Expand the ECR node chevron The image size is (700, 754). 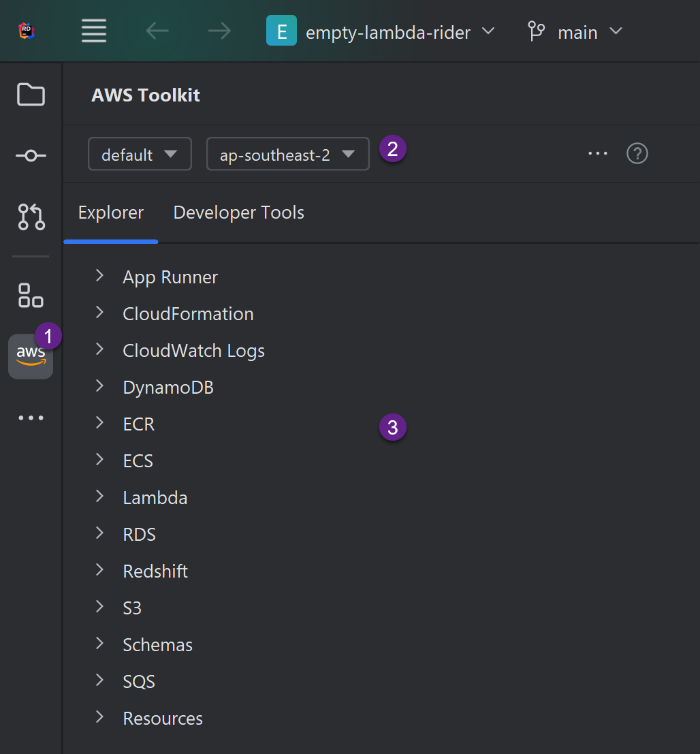(99, 423)
